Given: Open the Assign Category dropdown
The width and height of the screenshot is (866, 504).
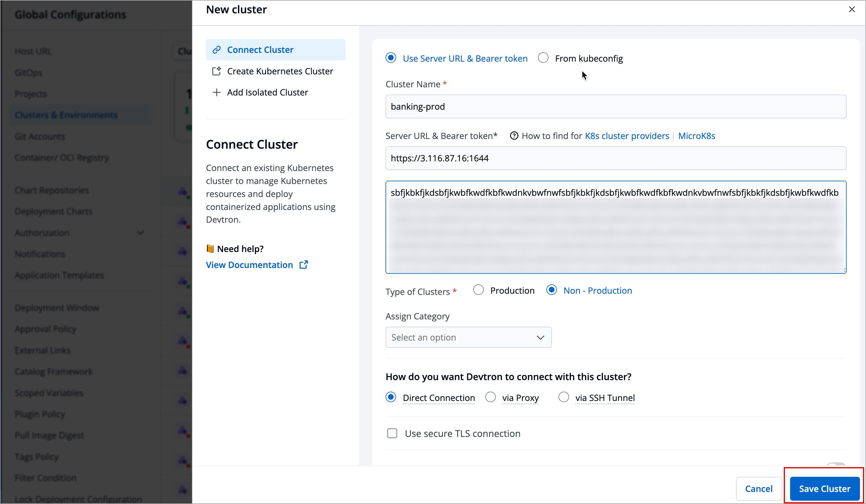Looking at the screenshot, I should point(468,337).
